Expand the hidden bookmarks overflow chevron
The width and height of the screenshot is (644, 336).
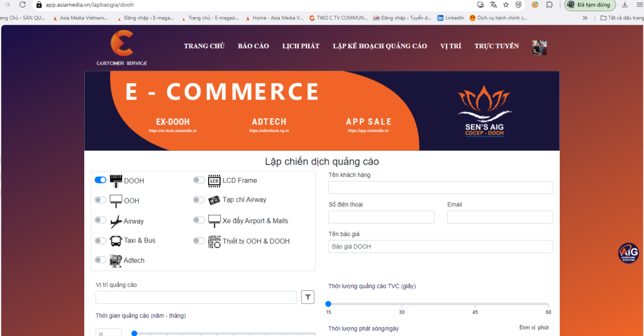(586, 18)
